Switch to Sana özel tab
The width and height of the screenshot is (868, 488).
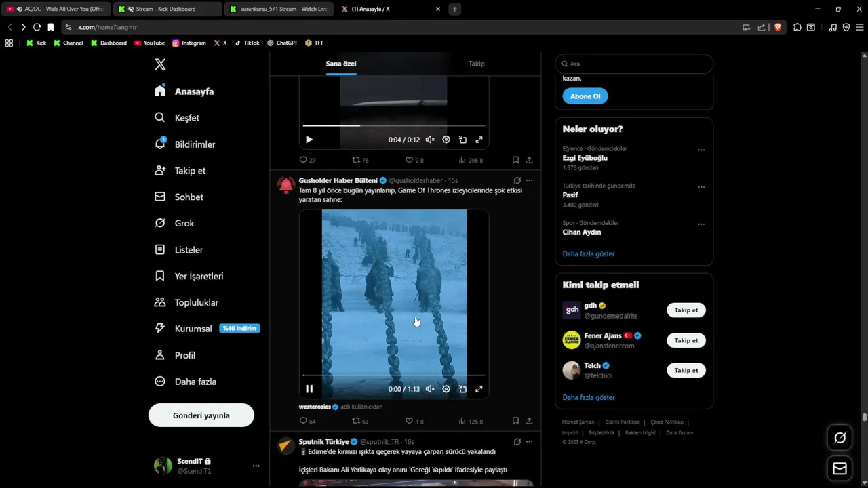(x=341, y=64)
